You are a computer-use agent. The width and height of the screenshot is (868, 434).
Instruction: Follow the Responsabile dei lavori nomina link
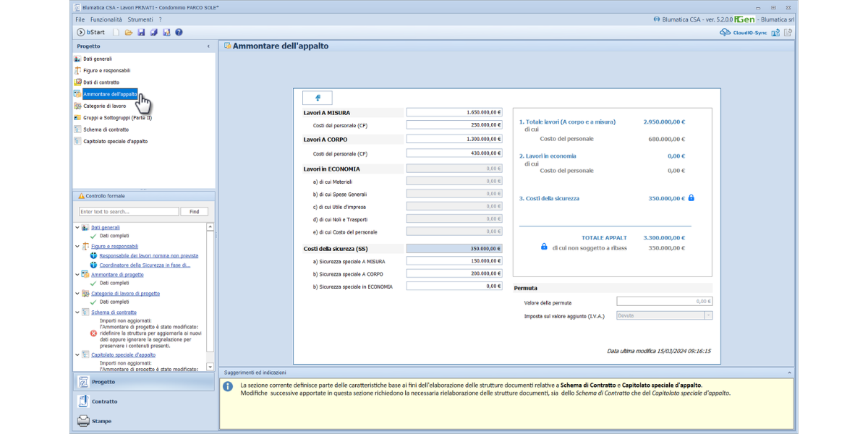coord(148,256)
